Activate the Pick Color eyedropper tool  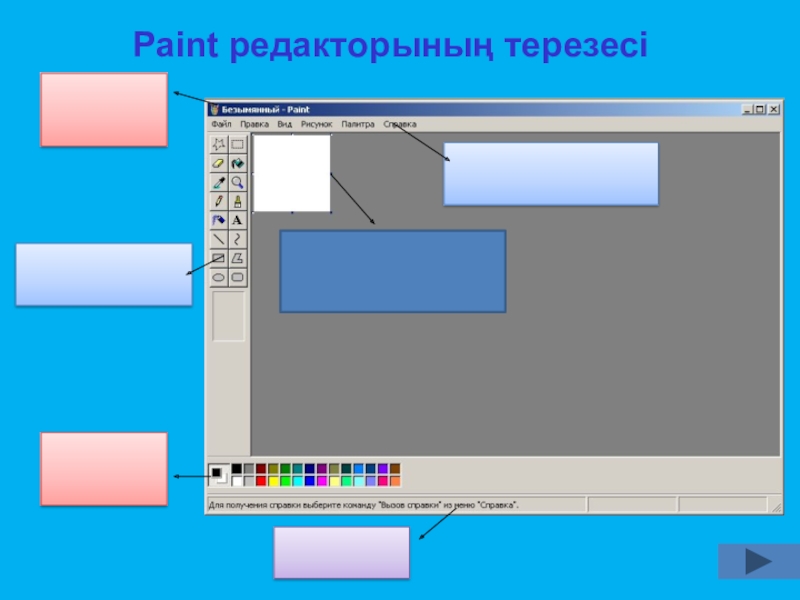pos(219,182)
